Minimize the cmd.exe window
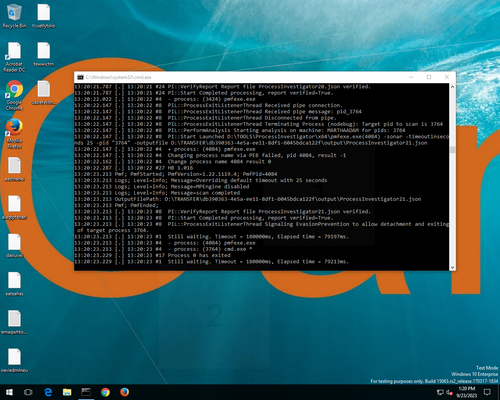Viewport: 500px width, 400px height. click(411, 77)
